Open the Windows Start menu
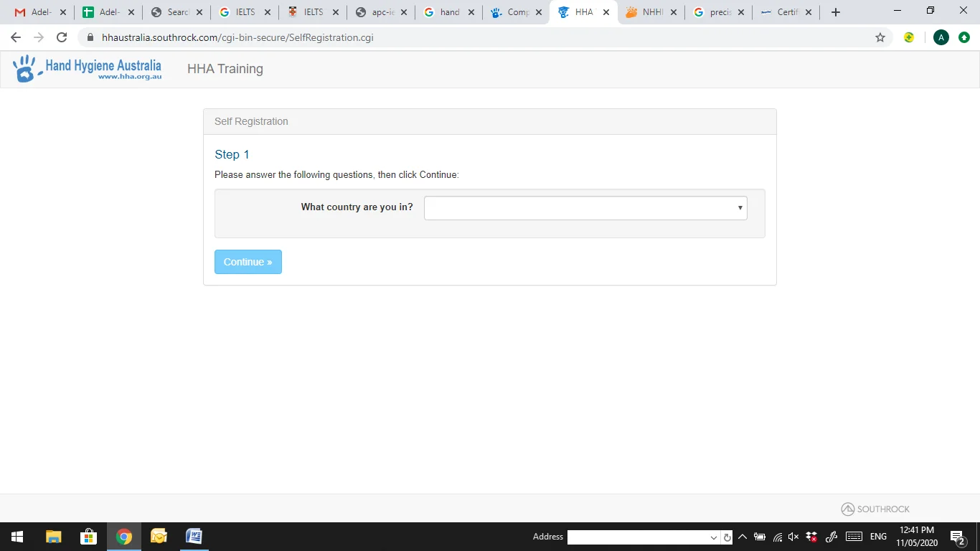This screenshot has height=551, width=980. (x=17, y=537)
